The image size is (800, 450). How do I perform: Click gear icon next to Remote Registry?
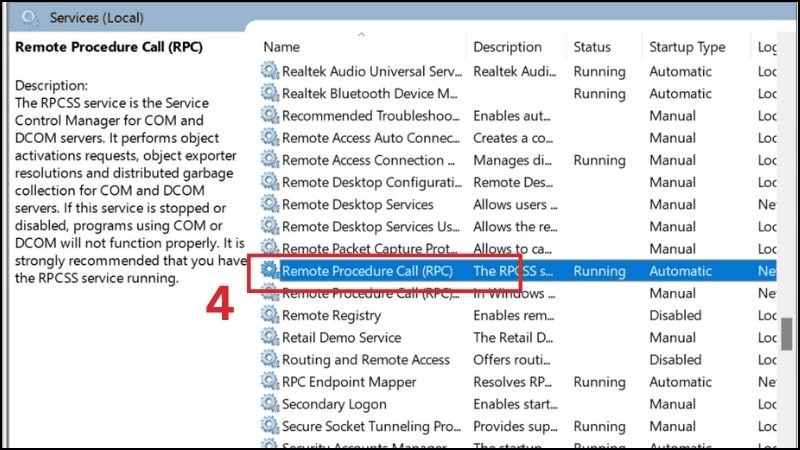point(270,315)
